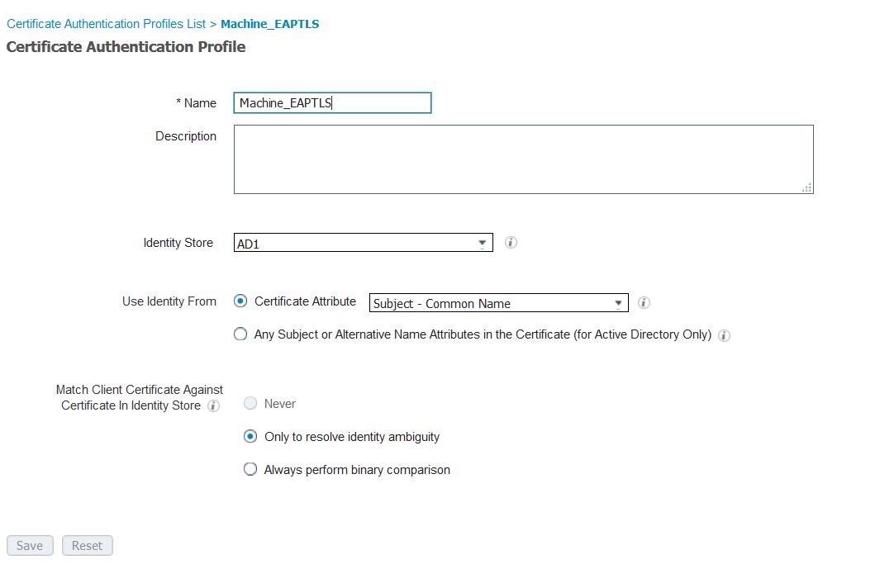Open the Identity Store AD1 dropdown
Screen dimensions: 880x588
coord(363,243)
